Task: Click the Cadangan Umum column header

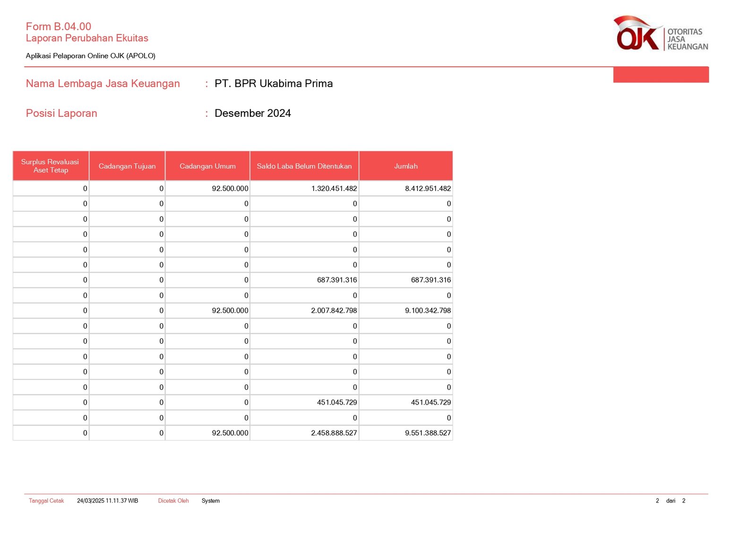Action: click(207, 166)
